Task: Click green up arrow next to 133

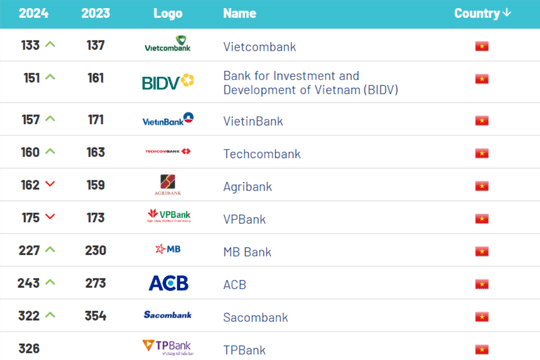Action: (50, 44)
